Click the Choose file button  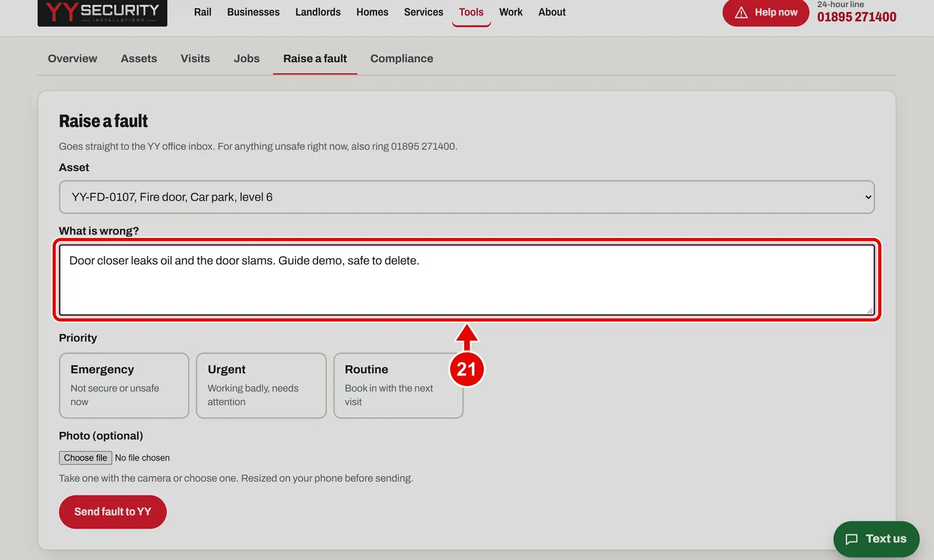(85, 458)
